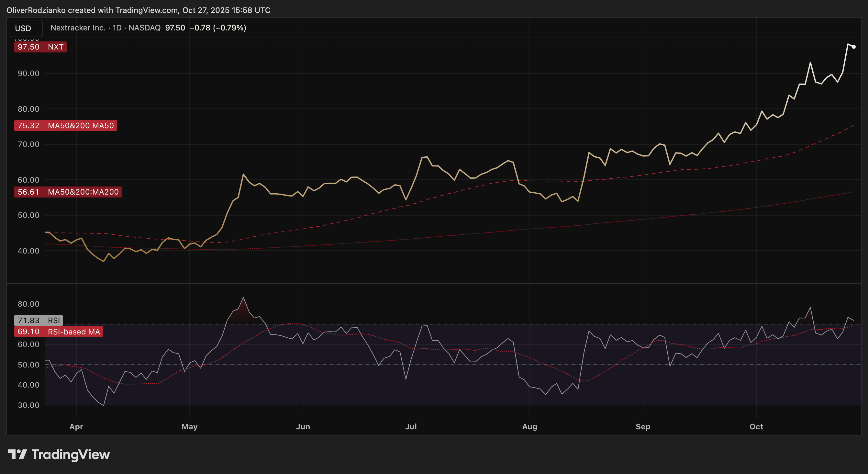This screenshot has height=474, width=868.
Task: Click the 70.00 dashed overbought line in RSI pane
Action: [438, 325]
